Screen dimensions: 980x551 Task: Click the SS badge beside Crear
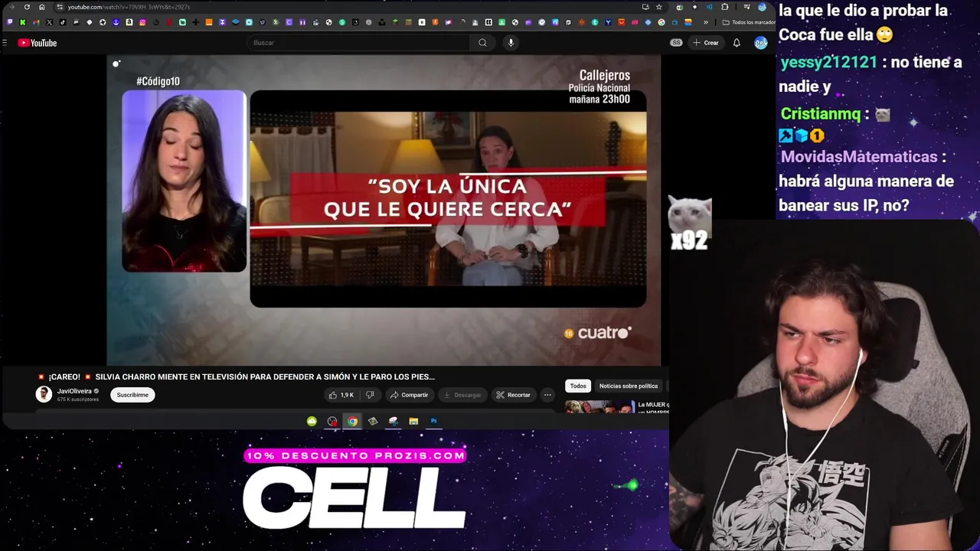[676, 43]
